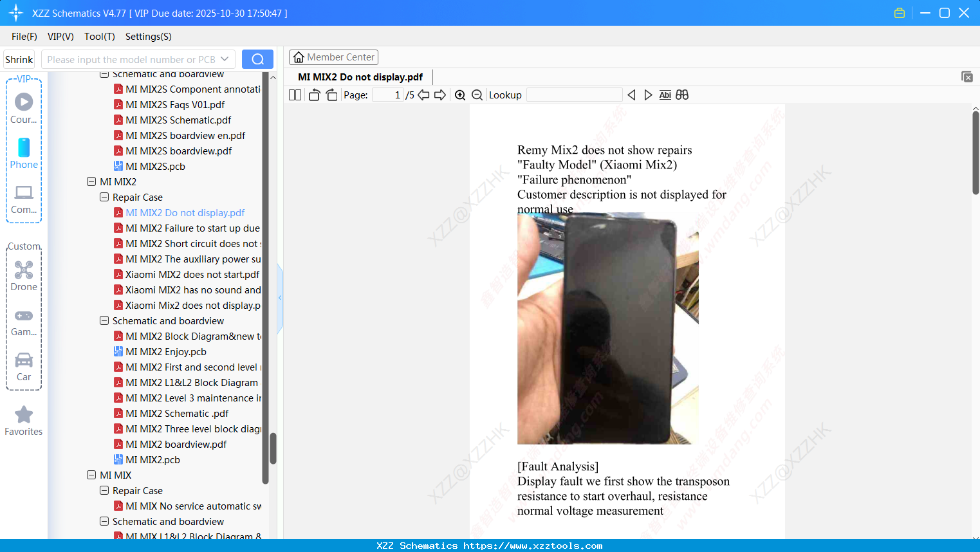Click the Shrink button
The width and height of the screenshot is (980, 552).
pos(19,59)
